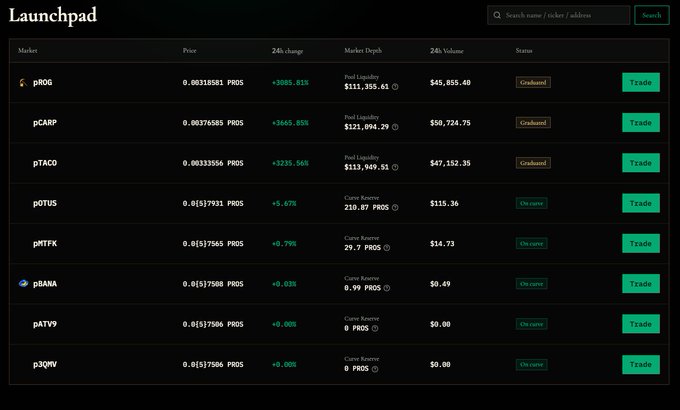Trade the pATV9 market

(641, 324)
